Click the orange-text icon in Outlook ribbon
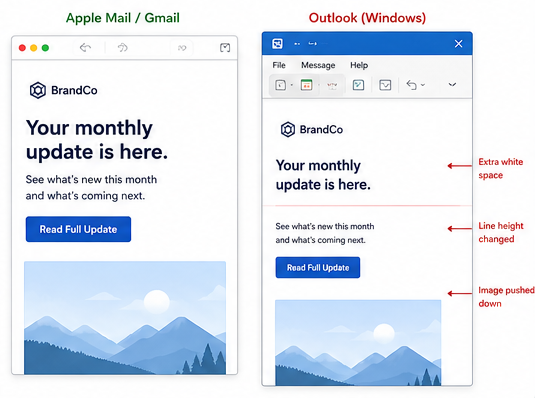Viewport: 535px width, 398px height. pos(332,85)
